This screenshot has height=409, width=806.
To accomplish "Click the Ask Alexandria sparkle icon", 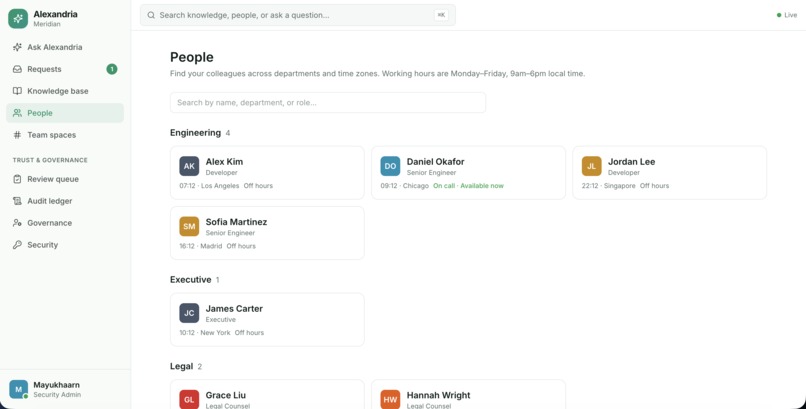I will point(17,47).
